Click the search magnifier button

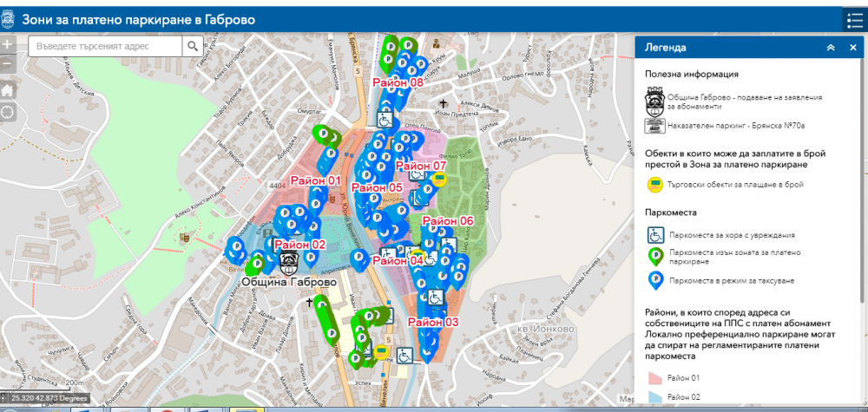coord(191,46)
